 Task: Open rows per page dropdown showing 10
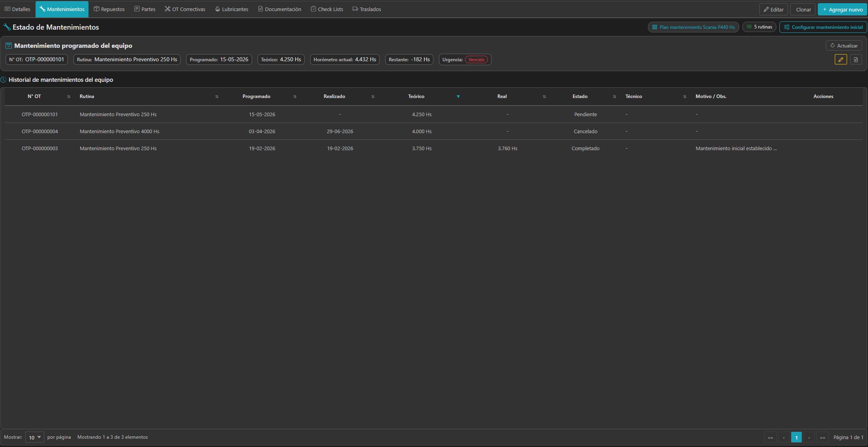[34, 437]
